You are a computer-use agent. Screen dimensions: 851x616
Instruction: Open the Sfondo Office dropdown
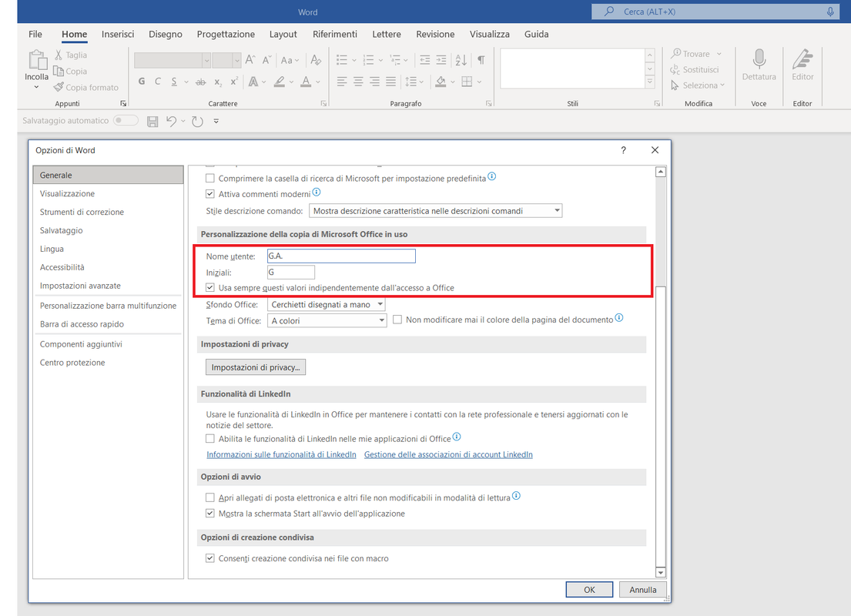(327, 304)
